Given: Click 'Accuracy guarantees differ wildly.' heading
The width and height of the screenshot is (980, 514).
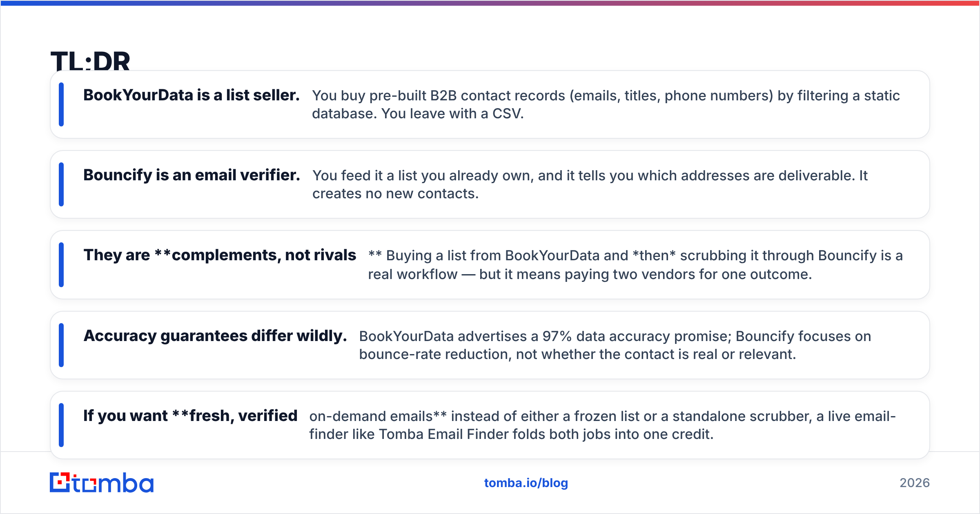Looking at the screenshot, I should [x=215, y=336].
